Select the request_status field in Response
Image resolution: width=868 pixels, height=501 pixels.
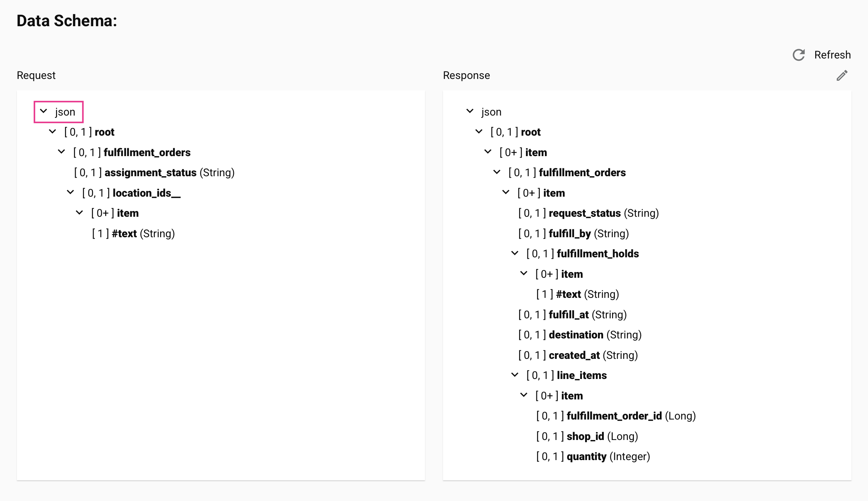coord(584,213)
